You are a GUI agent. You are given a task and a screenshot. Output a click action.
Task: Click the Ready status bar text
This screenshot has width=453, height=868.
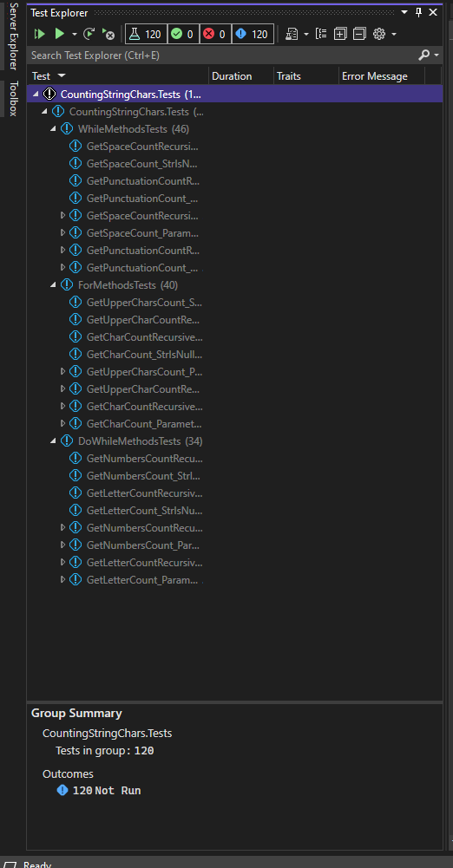(x=37, y=865)
